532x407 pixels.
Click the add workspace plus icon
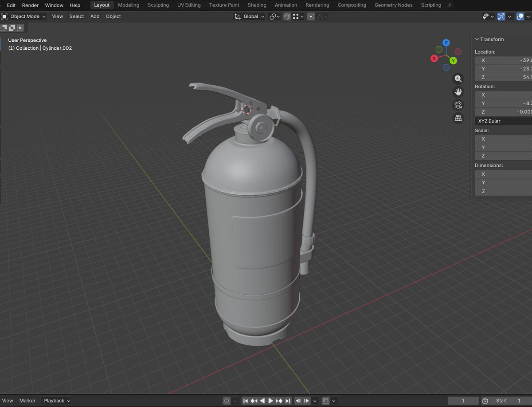pyautogui.click(x=450, y=5)
